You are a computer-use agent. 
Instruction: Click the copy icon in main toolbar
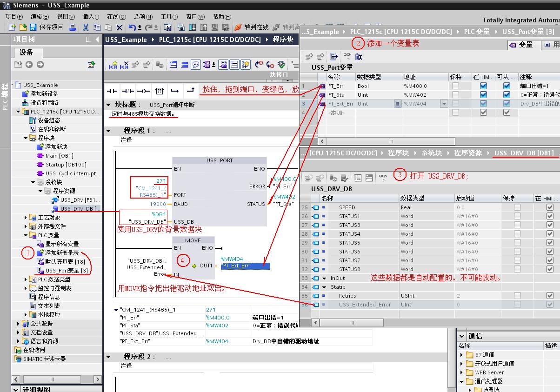97,27
